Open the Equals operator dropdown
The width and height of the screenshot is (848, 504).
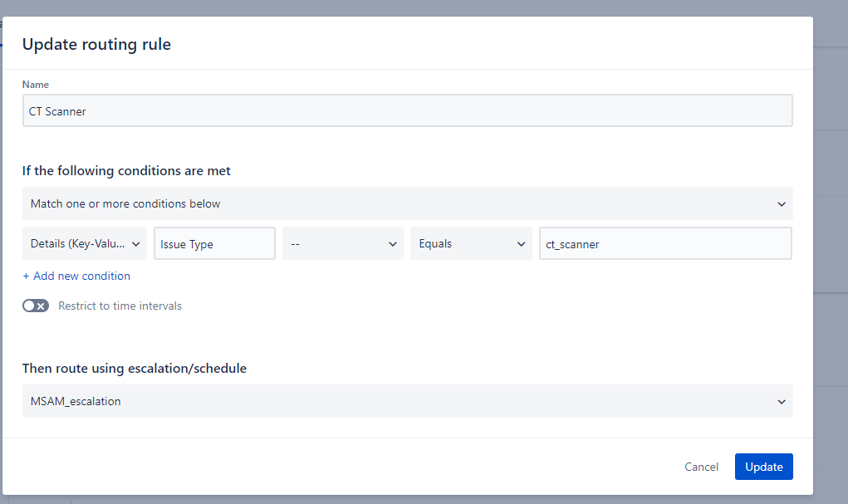point(471,244)
